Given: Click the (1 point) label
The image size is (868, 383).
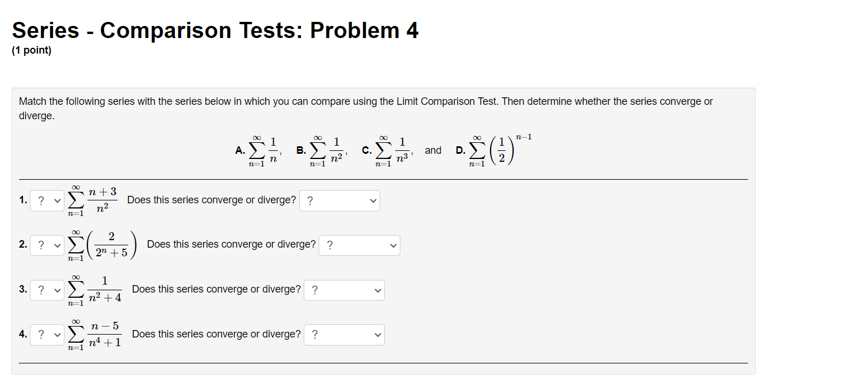Looking at the screenshot, I should tap(32, 50).
